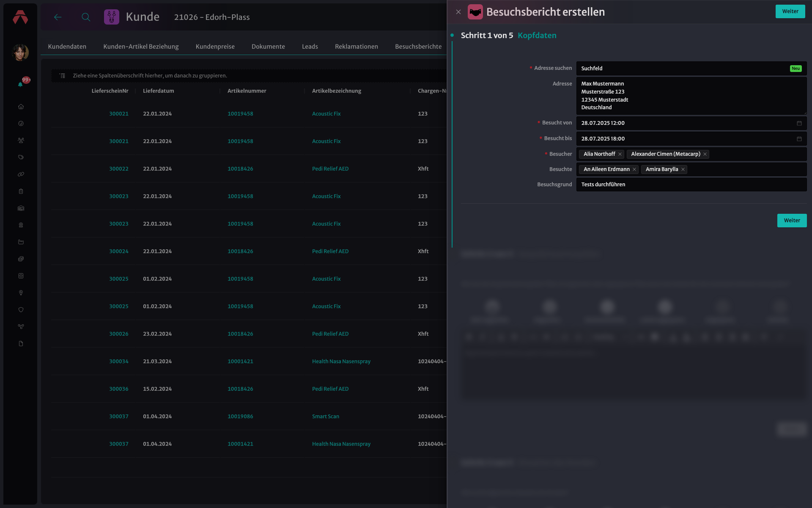This screenshot has width=812, height=508.
Task: Open calendar icon for Besucht bis
Action: (799, 139)
